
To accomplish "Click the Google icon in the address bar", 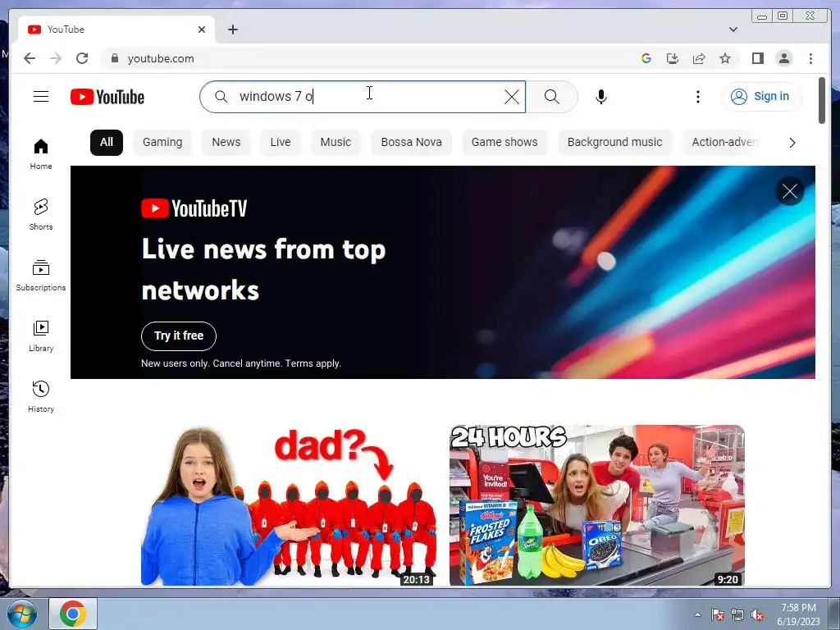I will coord(646,58).
